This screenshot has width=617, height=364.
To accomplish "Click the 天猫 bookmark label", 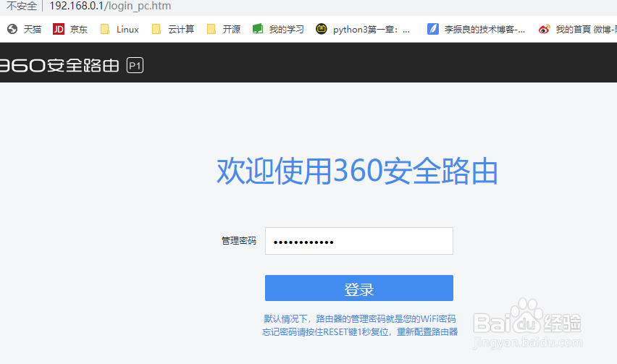I will 33,30.
